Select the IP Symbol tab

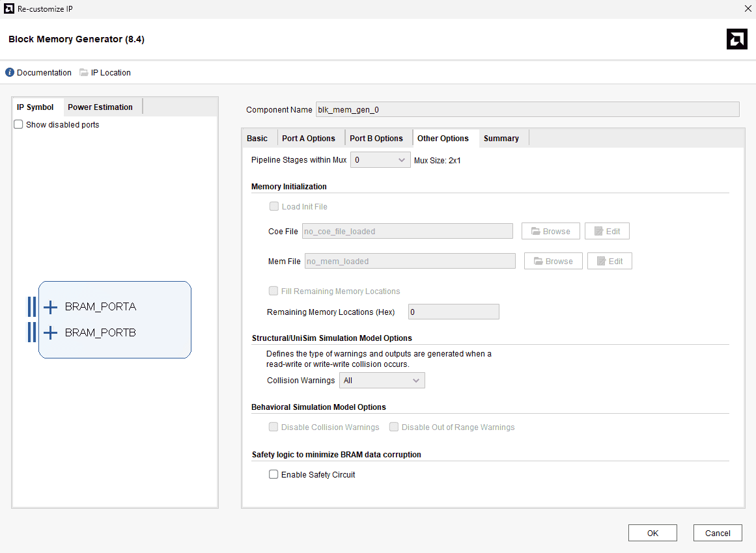coord(35,107)
